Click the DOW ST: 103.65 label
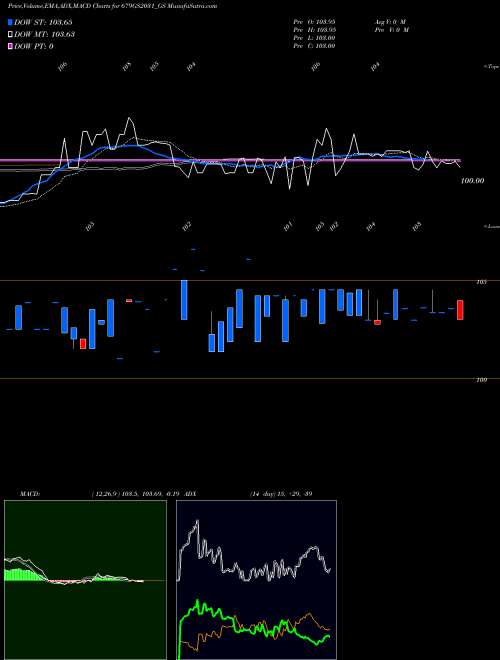 tap(43, 22)
